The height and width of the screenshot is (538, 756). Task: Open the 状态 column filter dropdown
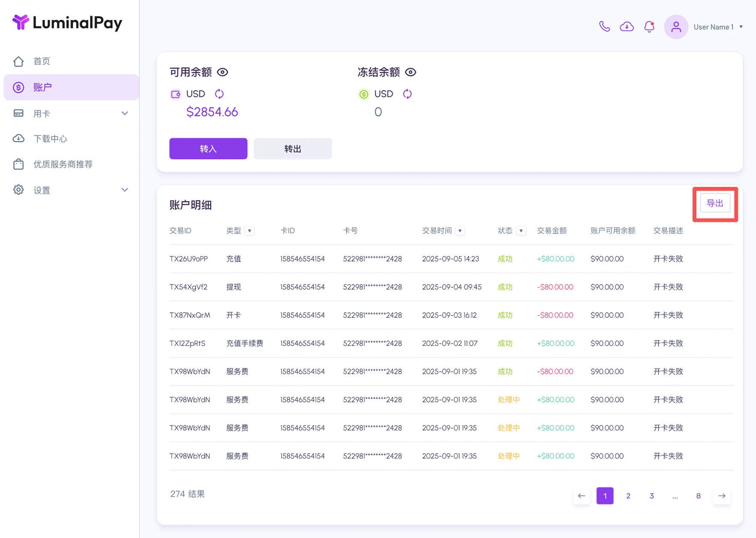[x=521, y=231]
